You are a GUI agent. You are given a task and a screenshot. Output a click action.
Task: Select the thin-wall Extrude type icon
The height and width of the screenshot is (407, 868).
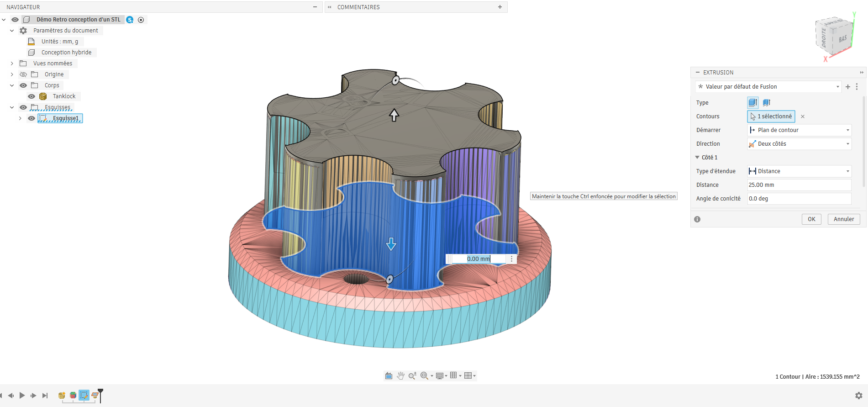(766, 103)
